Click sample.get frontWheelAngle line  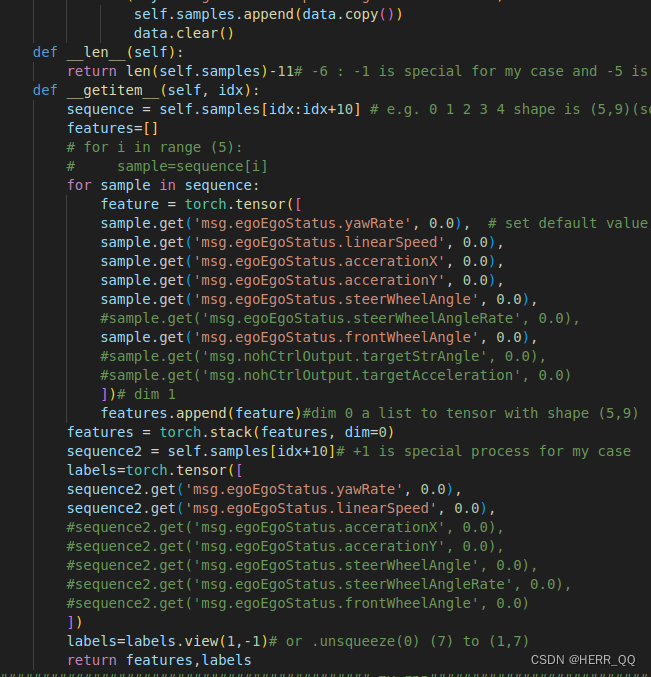point(319,337)
